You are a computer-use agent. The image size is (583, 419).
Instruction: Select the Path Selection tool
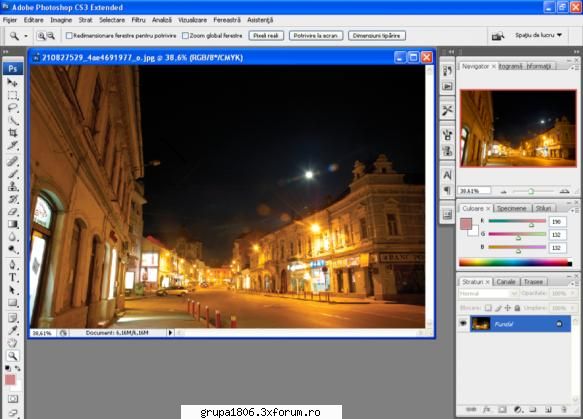coord(13,290)
